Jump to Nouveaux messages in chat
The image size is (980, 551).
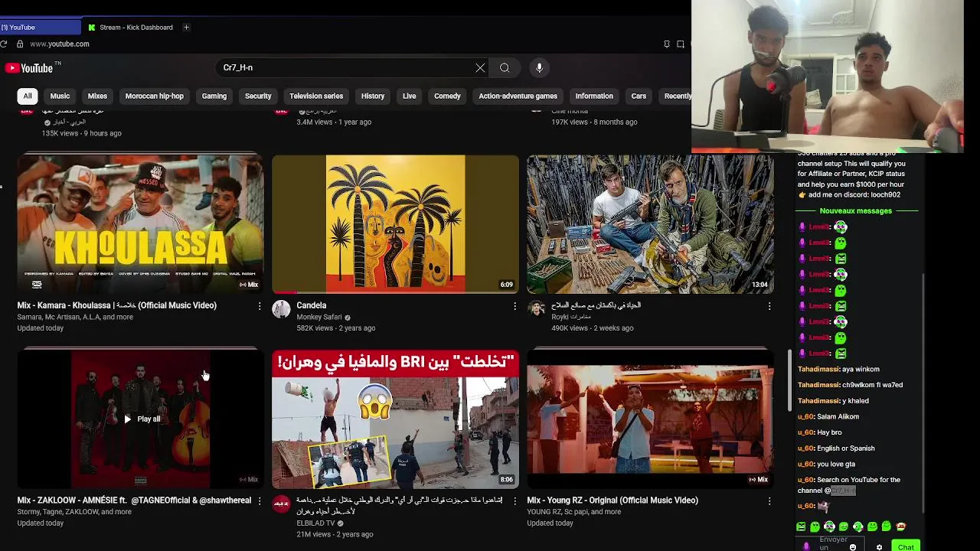tap(856, 211)
